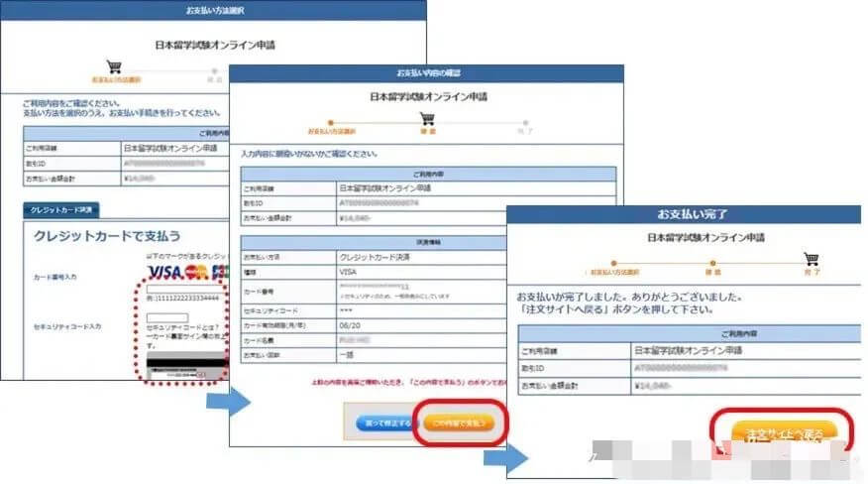Screen dimensions: 868x484
Task: Click first step dot in payment complete window
Action: point(613,264)
